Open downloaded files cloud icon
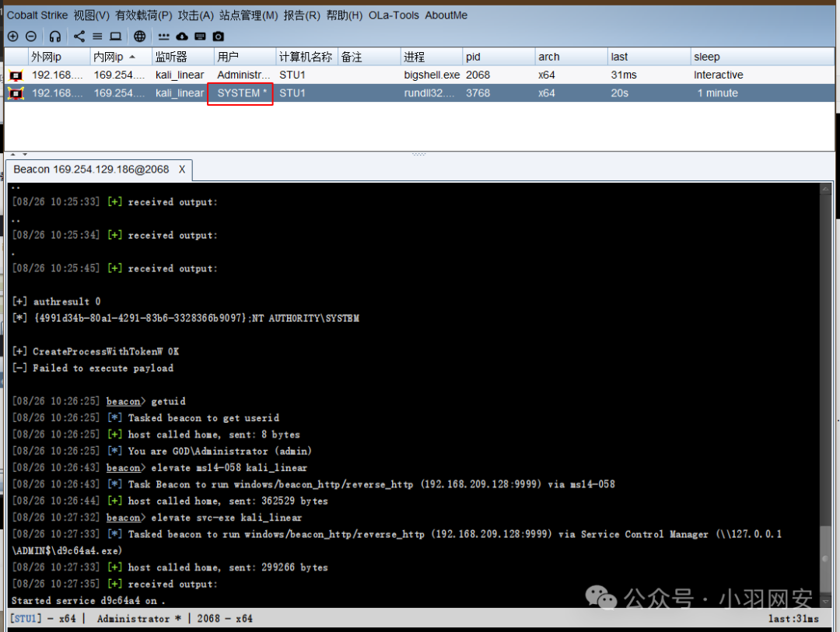Viewport: 840px width, 632px height. (182, 37)
